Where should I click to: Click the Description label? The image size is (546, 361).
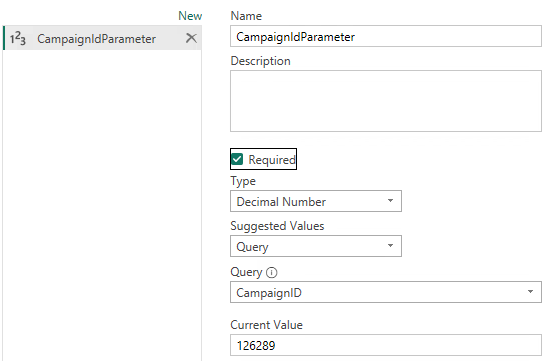click(260, 61)
